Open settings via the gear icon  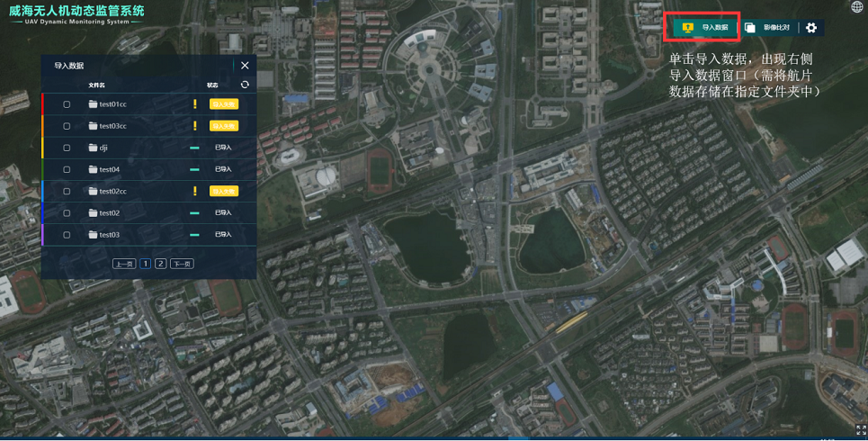point(811,28)
